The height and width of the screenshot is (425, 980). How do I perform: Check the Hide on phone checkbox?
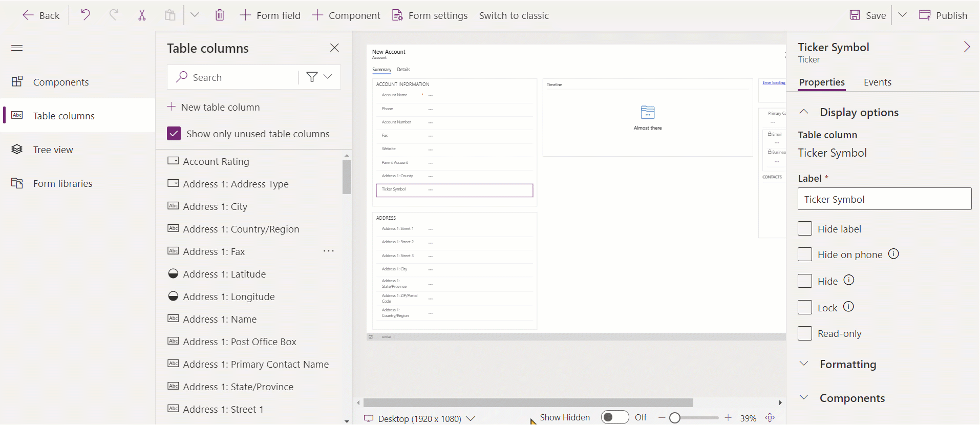click(x=805, y=254)
